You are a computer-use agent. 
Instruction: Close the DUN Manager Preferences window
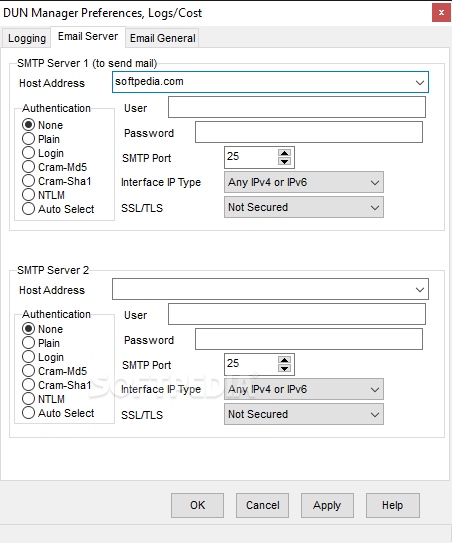pyautogui.click(x=441, y=13)
